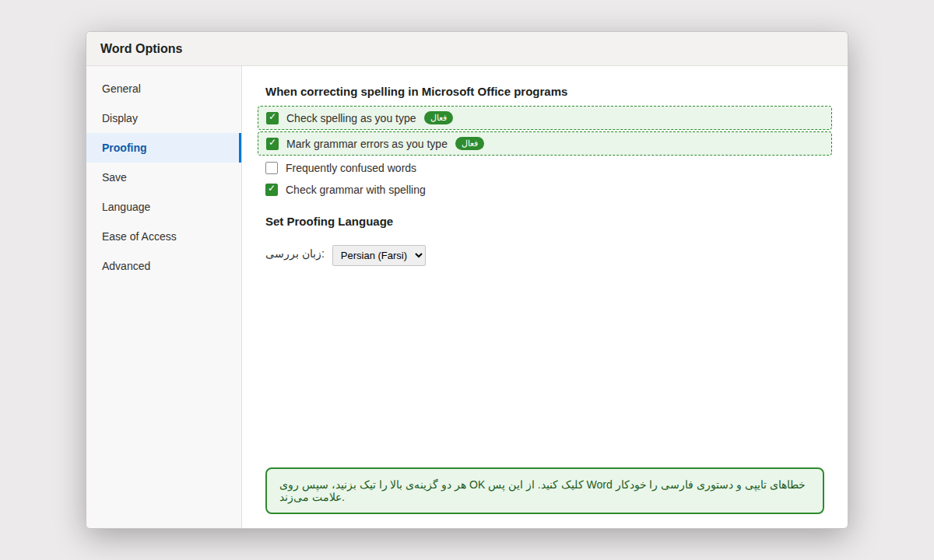Image resolution: width=934 pixels, height=560 pixels.
Task: Click the spelling correction section heading
Action: [x=416, y=92]
